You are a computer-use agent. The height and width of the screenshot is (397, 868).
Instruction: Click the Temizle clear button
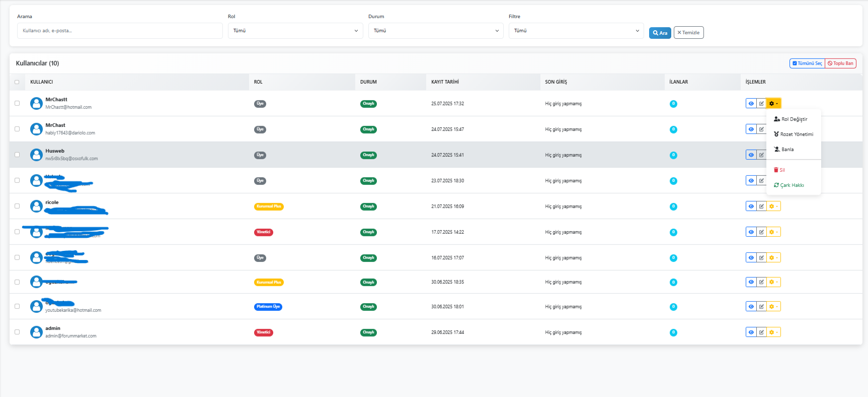point(688,33)
